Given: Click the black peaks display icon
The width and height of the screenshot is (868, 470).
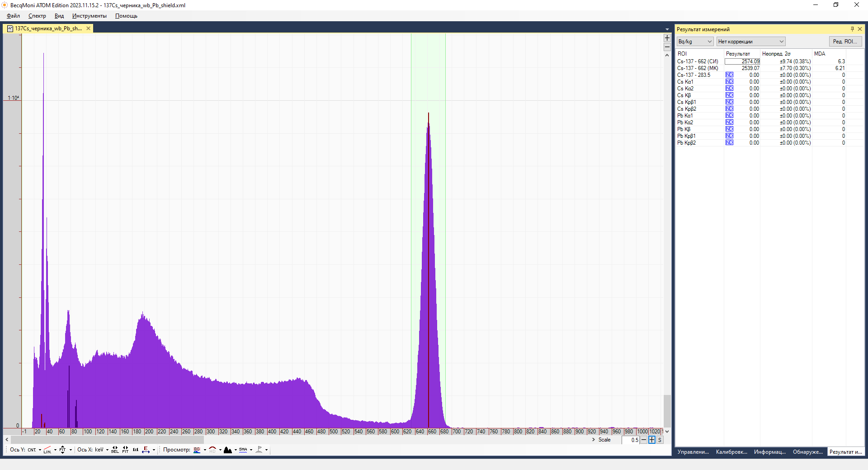Looking at the screenshot, I should 228,450.
